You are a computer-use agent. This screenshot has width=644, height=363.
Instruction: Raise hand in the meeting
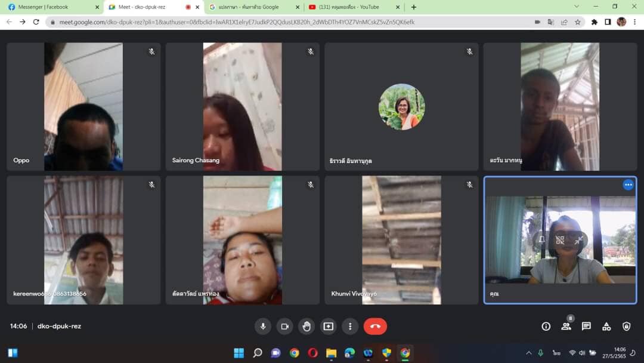coord(306,326)
